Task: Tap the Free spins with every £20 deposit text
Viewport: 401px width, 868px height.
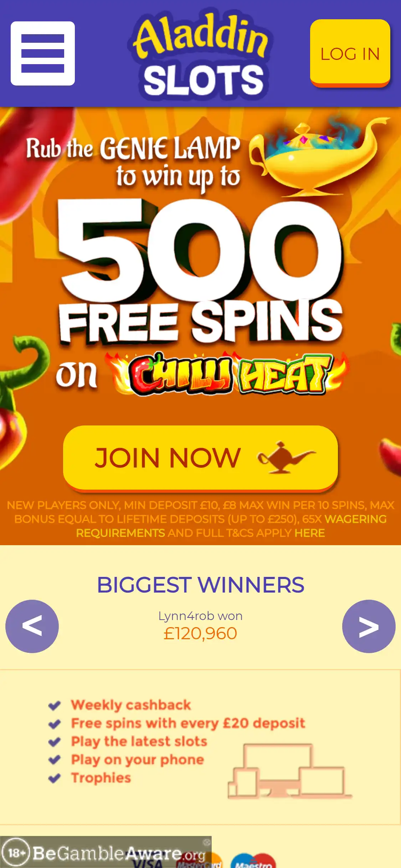Action: point(188,723)
